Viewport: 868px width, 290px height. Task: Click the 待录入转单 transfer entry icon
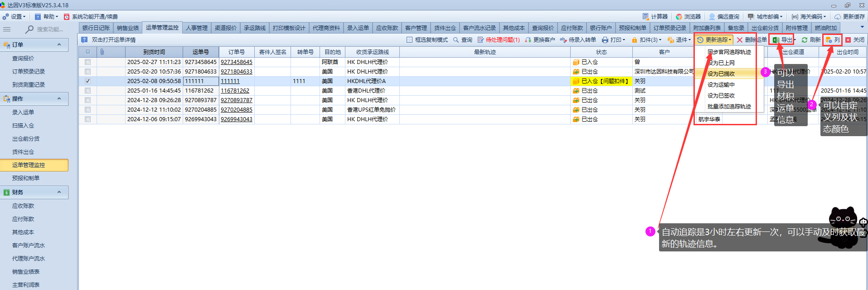pyautogui.click(x=563, y=40)
